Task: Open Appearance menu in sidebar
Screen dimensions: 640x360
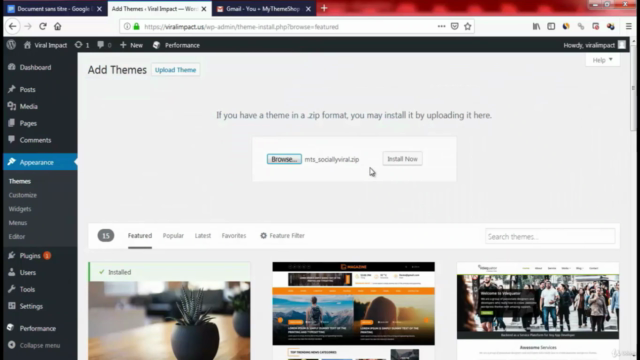Action: pos(40,162)
